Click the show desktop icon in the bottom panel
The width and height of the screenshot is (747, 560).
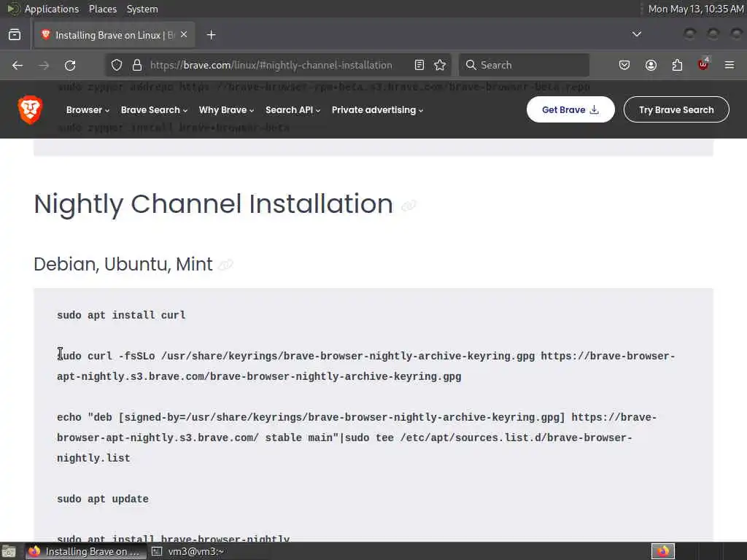click(8, 551)
